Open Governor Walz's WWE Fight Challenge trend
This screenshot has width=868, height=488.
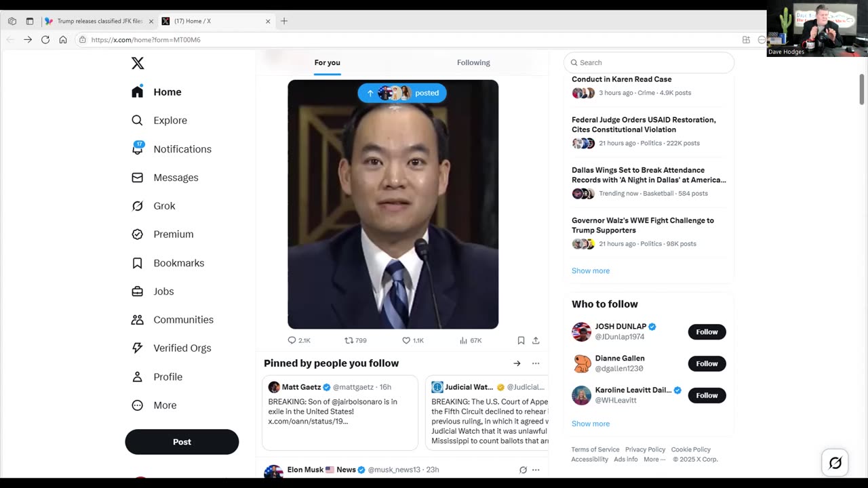click(649, 232)
